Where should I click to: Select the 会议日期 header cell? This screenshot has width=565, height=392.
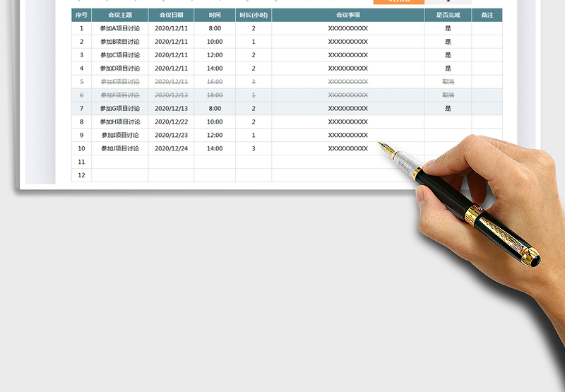171,15
